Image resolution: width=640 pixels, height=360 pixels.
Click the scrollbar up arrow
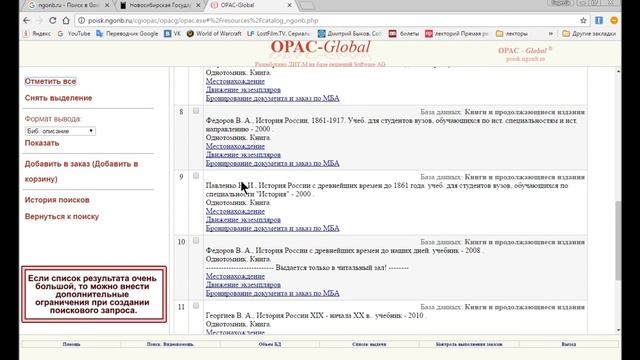618,71
